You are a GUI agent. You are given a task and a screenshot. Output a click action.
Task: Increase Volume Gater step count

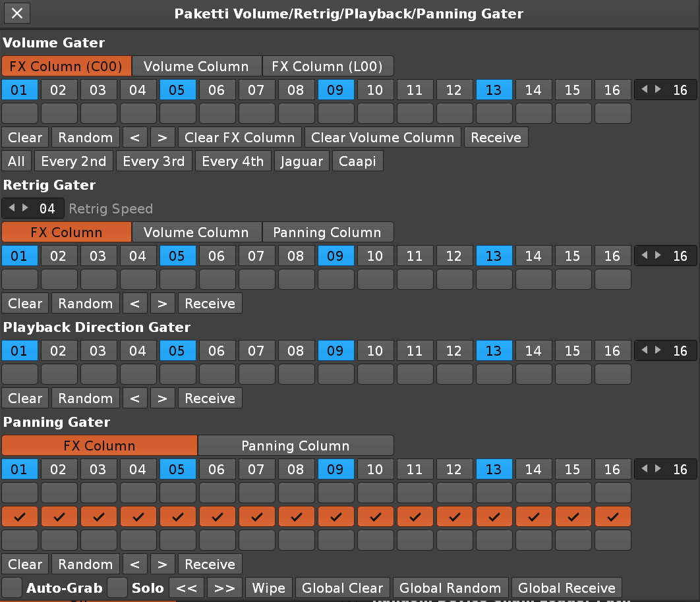point(658,90)
